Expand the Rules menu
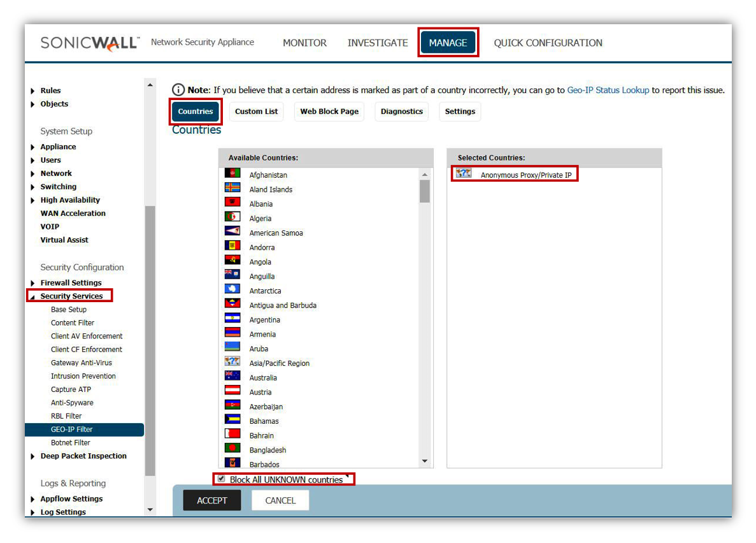 pyautogui.click(x=32, y=90)
